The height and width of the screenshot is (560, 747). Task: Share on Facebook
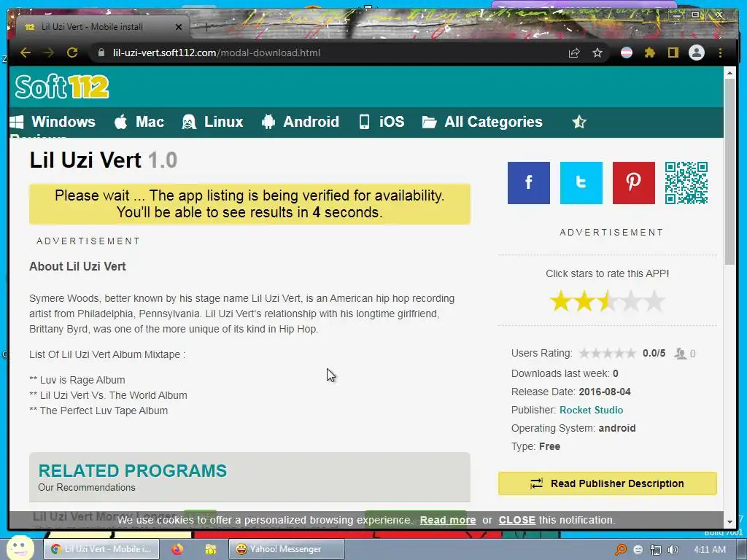point(529,183)
